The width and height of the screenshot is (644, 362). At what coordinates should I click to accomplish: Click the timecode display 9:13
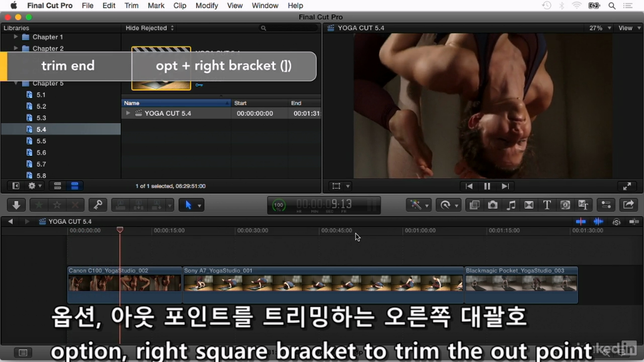[x=324, y=205]
